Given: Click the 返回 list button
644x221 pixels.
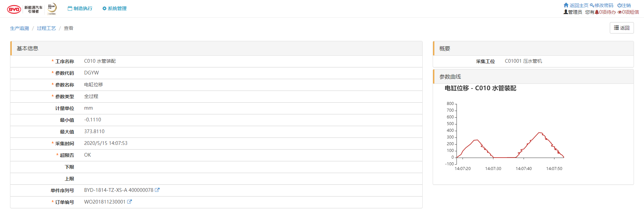Looking at the screenshot, I should point(622,28).
